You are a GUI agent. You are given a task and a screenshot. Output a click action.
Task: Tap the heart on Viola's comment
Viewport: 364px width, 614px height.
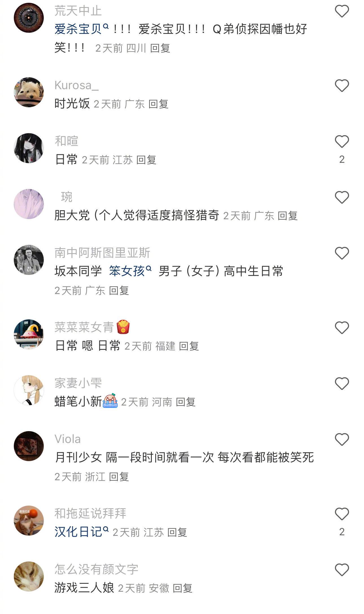(x=342, y=439)
